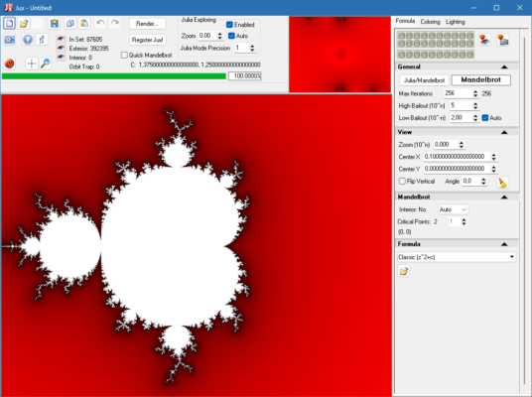The image size is (532, 397).
Task: Select the magnifier zoom tool
Action: [x=45, y=64]
